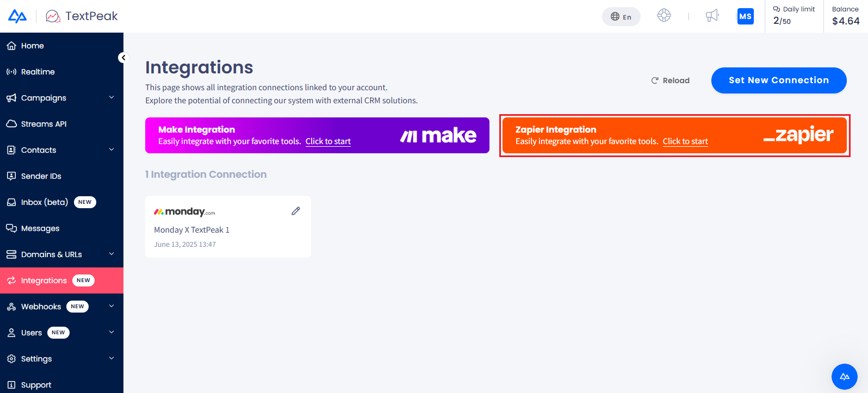Viewport: 868px width, 393px height.
Task: Open the MS user avatar menu
Action: tap(746, 16)
